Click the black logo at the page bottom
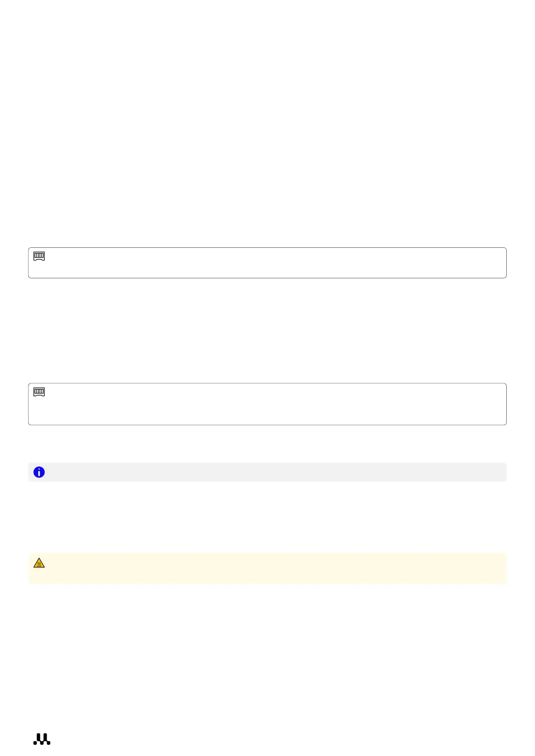Screen dimensions: 535x756 coord(42,739)
